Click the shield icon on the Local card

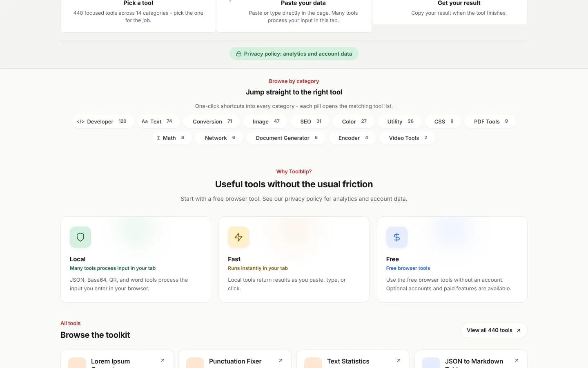(80, 237)
